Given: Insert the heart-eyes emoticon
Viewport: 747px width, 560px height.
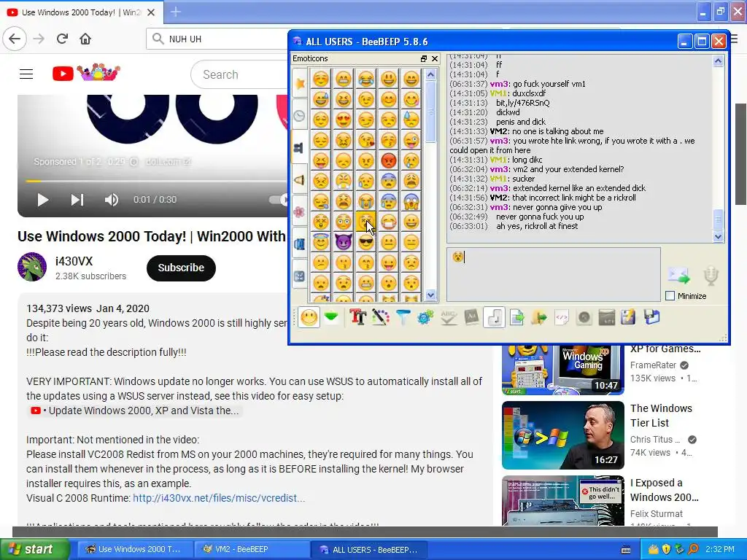Looking at the screenshot, I should click(343, 120).
